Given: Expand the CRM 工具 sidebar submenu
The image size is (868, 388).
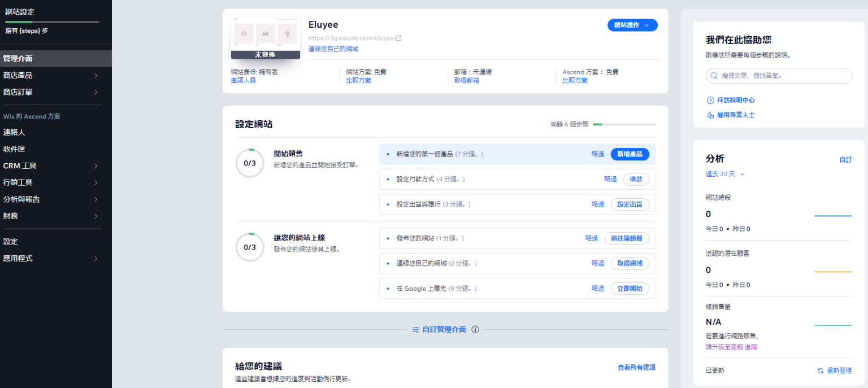Looking at the screenshot, I should pos(96,166).
